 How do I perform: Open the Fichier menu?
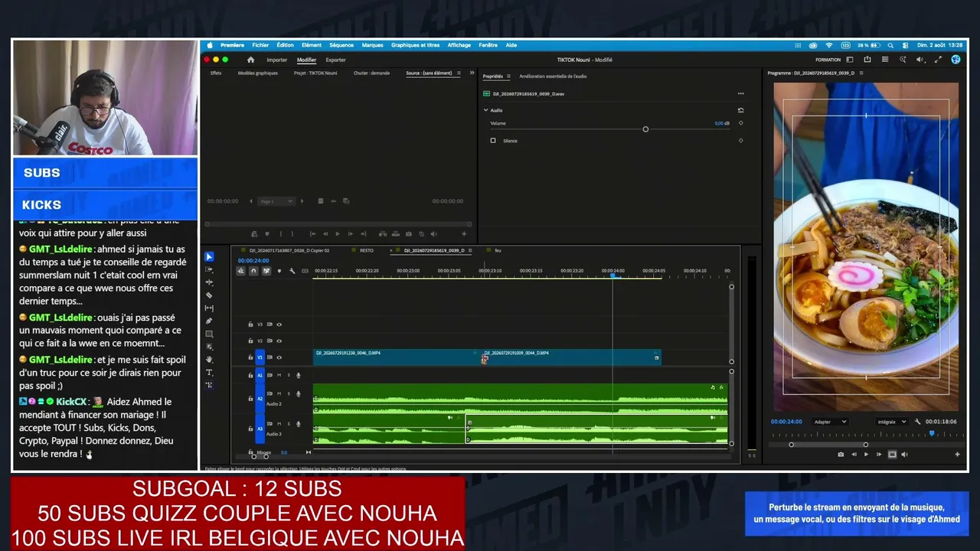260,45
